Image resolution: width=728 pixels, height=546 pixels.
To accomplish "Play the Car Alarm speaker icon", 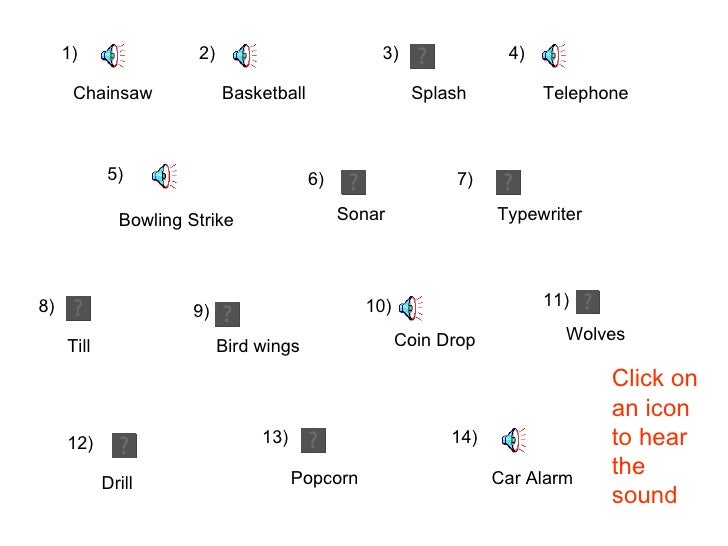I will point(514,439).
